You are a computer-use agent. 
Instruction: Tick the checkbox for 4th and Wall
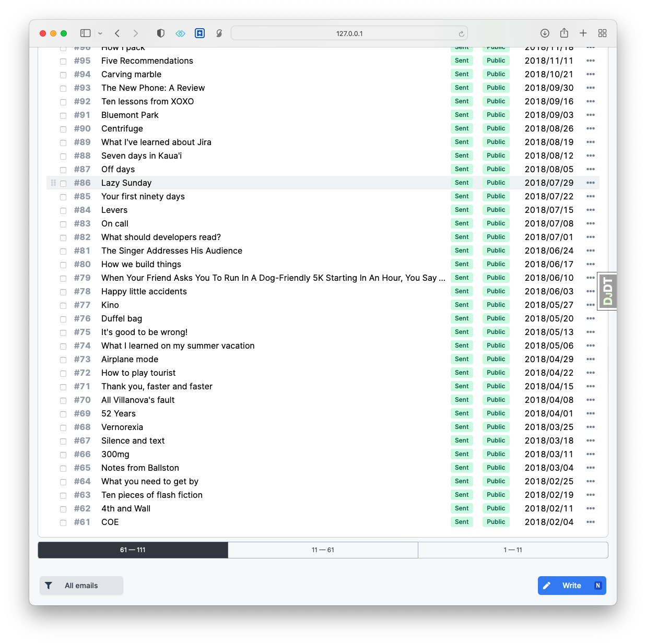tap(63, 509)
